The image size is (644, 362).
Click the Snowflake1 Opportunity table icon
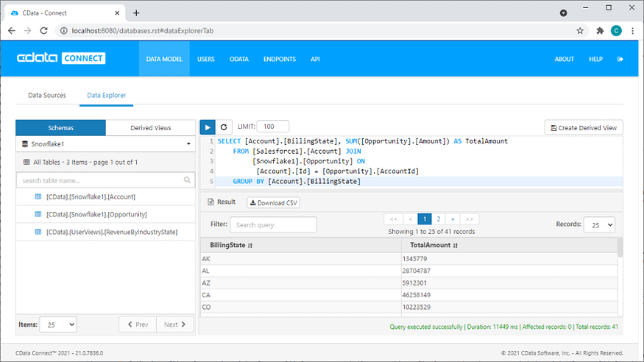(38, 214)
